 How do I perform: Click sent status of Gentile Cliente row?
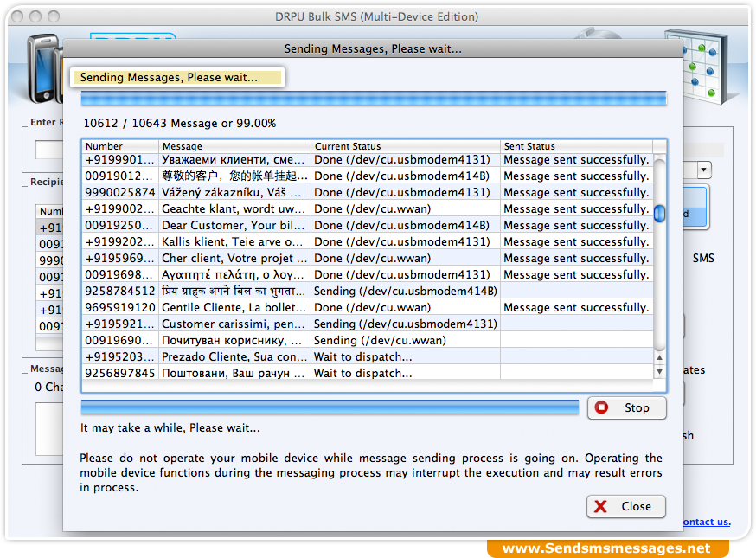pos(576,307)
